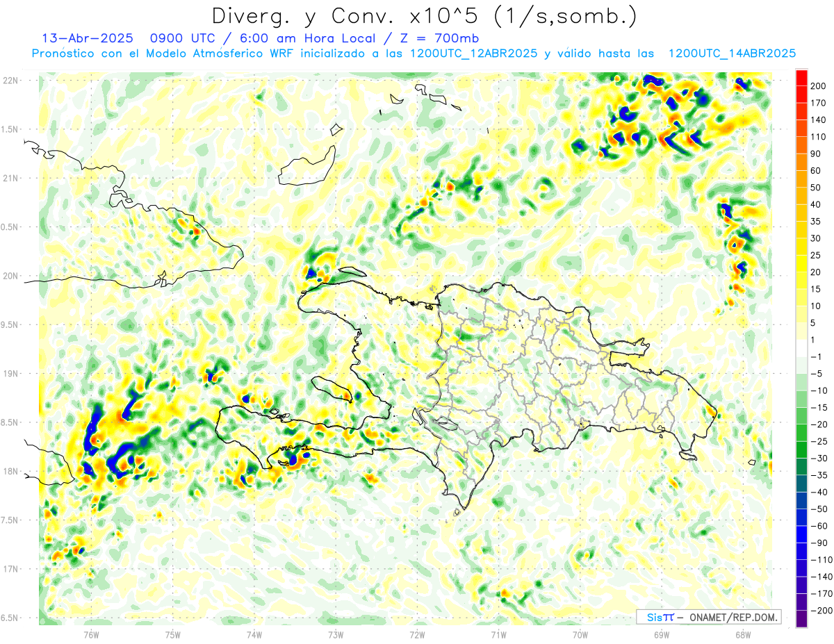834x644 pixels.
Task: Pick the color band between 1 and -1
Action: 801,348
